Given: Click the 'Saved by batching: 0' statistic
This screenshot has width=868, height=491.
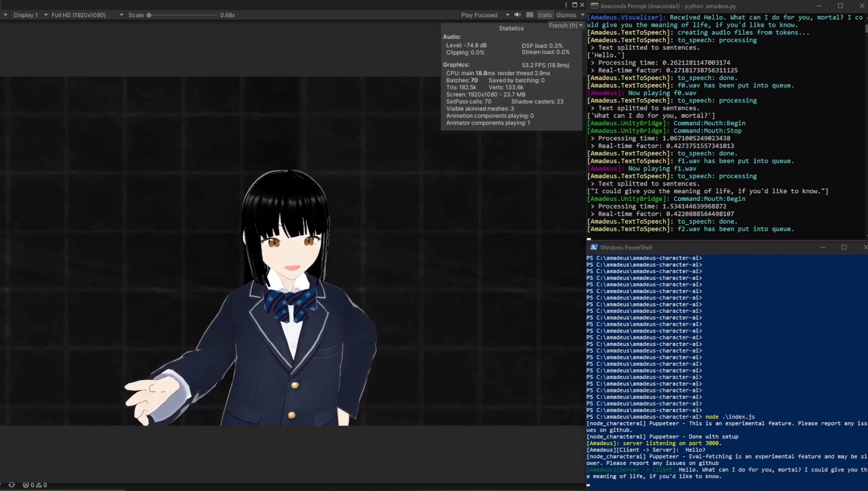Looking at the screenshot, I should pos(517,80).
